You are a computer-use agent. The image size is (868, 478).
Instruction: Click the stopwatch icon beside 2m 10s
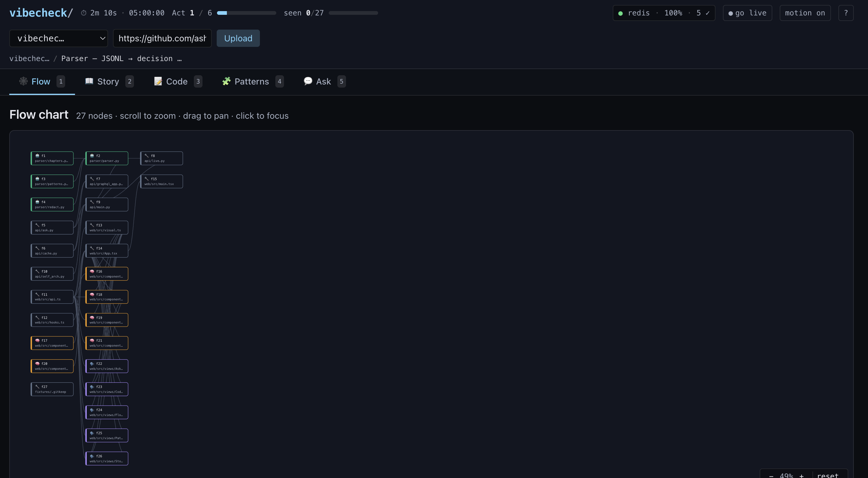(84, 13)
